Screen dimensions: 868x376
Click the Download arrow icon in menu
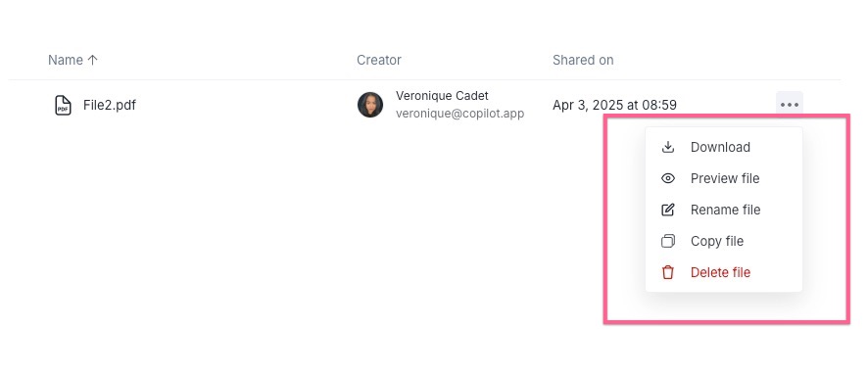pos(668,147)
